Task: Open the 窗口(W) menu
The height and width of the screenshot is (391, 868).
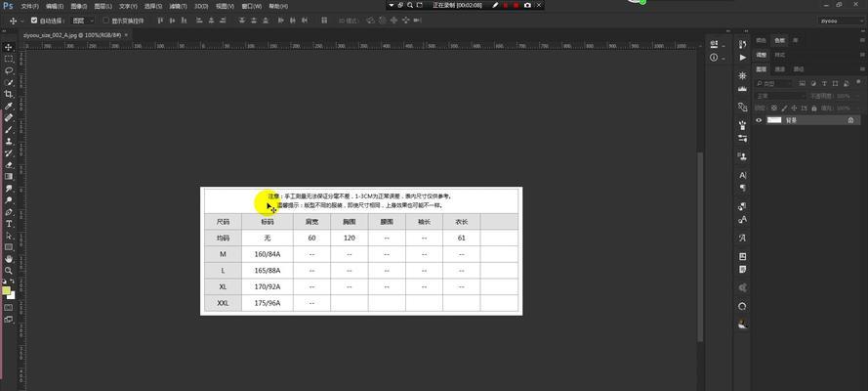Action: click(251, 6)
